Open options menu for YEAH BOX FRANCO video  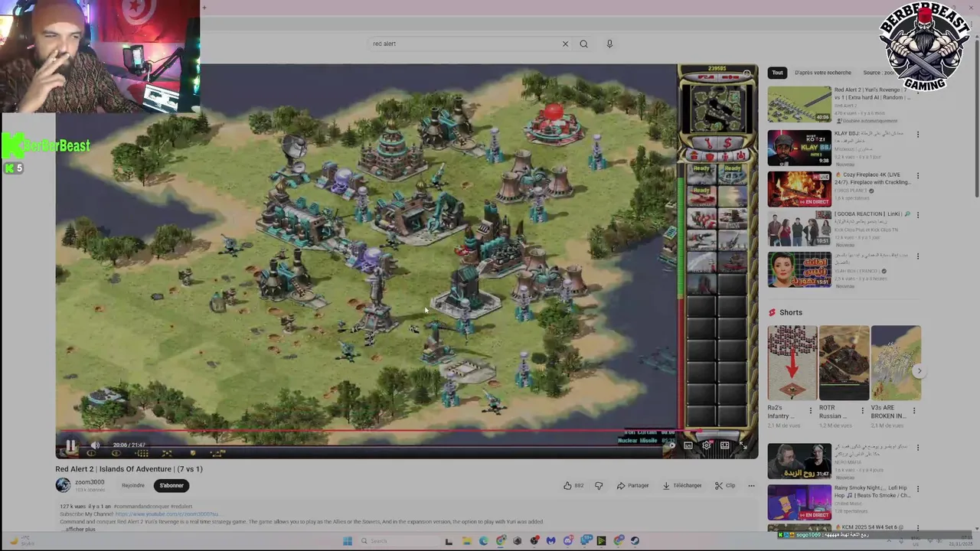[x=917, y=256]
